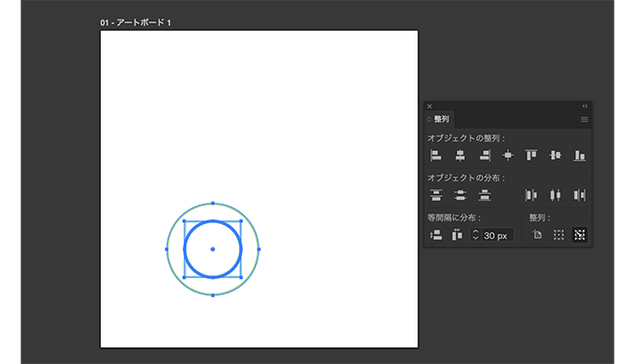Distribute objects by horizontal right
This screenshot has height=364, width=635.
[580, 195]
